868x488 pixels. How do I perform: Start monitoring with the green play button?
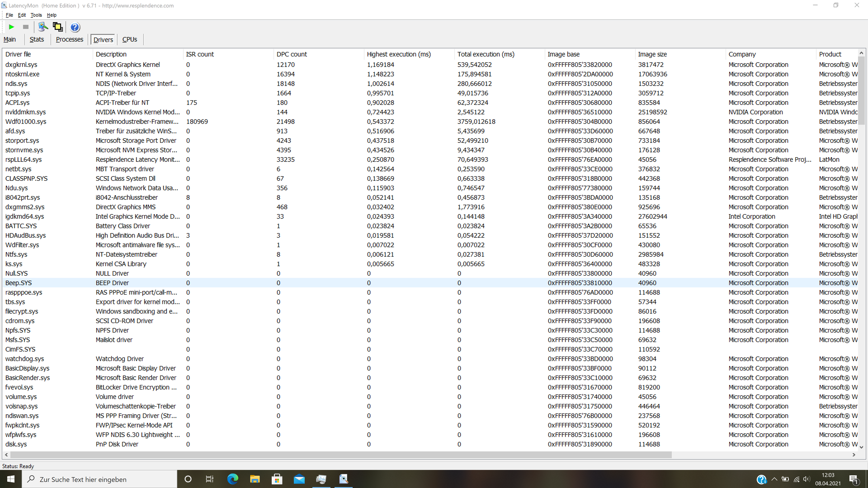11,27
